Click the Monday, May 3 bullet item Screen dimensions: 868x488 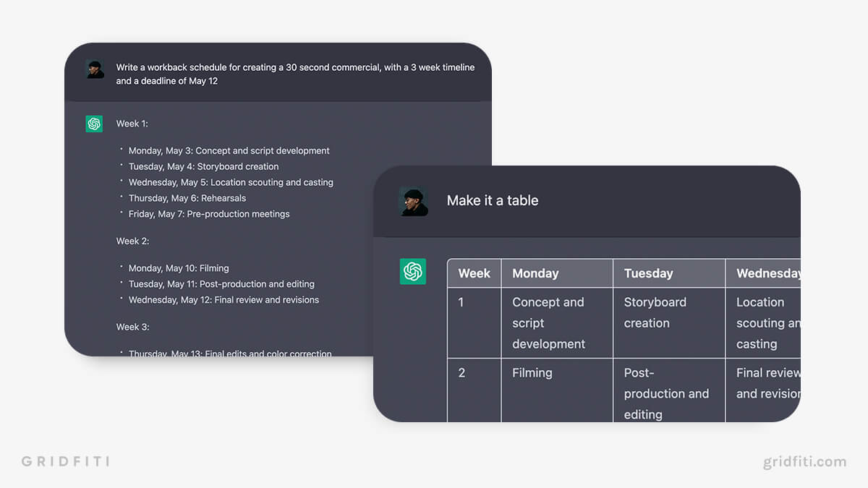229,151
